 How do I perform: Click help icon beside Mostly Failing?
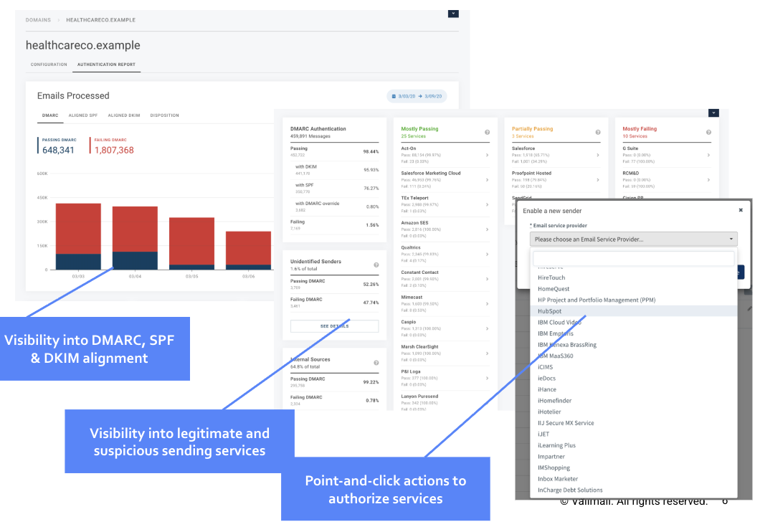pos(708,133)
